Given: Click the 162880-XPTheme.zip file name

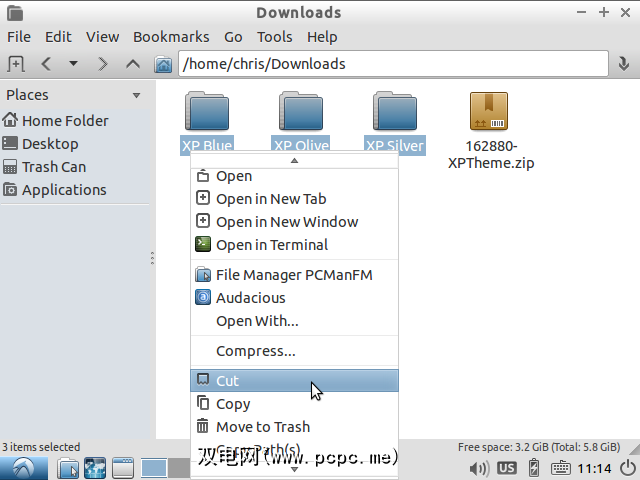Looking at the screenshot, I should [x=491, y=154].
